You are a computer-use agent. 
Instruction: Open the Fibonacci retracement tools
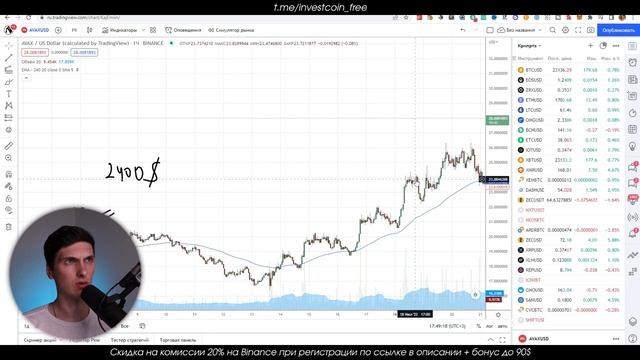coord(9,70)
